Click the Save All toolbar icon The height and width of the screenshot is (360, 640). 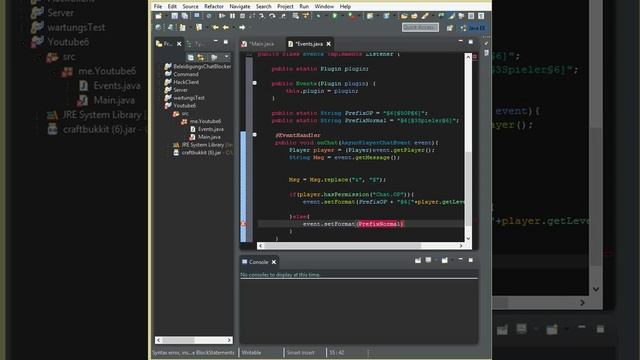coord(185,16)
